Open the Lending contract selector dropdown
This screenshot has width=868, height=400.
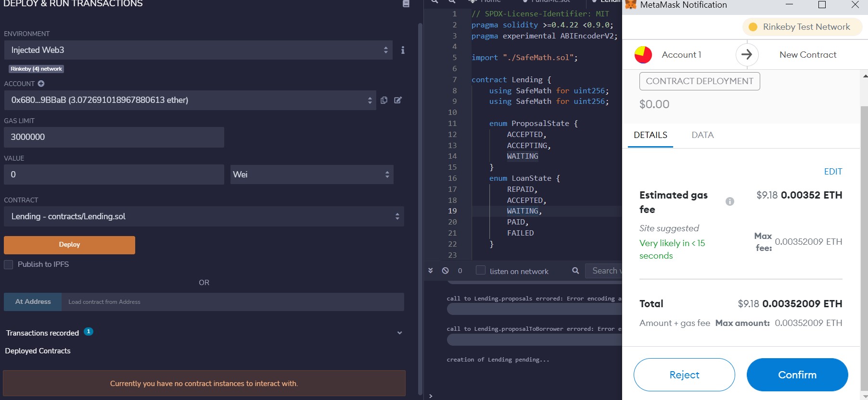coord(204,216)
